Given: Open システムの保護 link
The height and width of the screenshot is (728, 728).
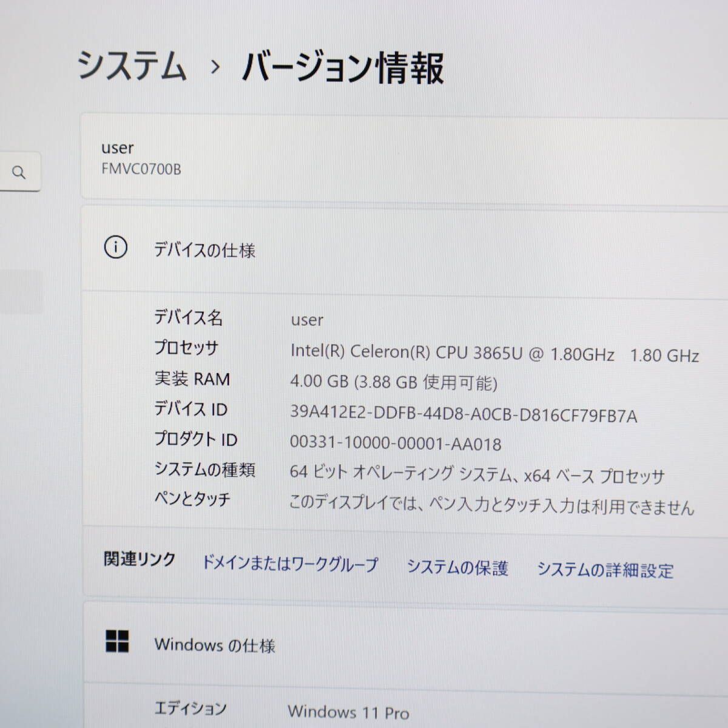Looking at the screenshot, I should coord(457,567).
